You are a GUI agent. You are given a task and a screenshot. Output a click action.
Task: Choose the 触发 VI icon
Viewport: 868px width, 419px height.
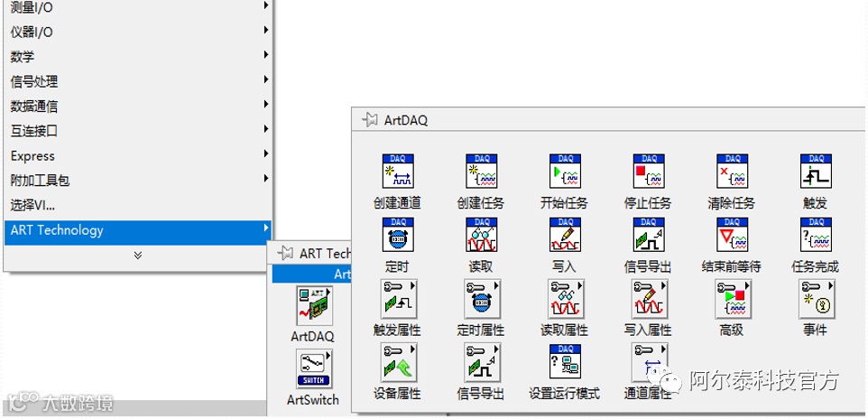[x=816, y=172]
